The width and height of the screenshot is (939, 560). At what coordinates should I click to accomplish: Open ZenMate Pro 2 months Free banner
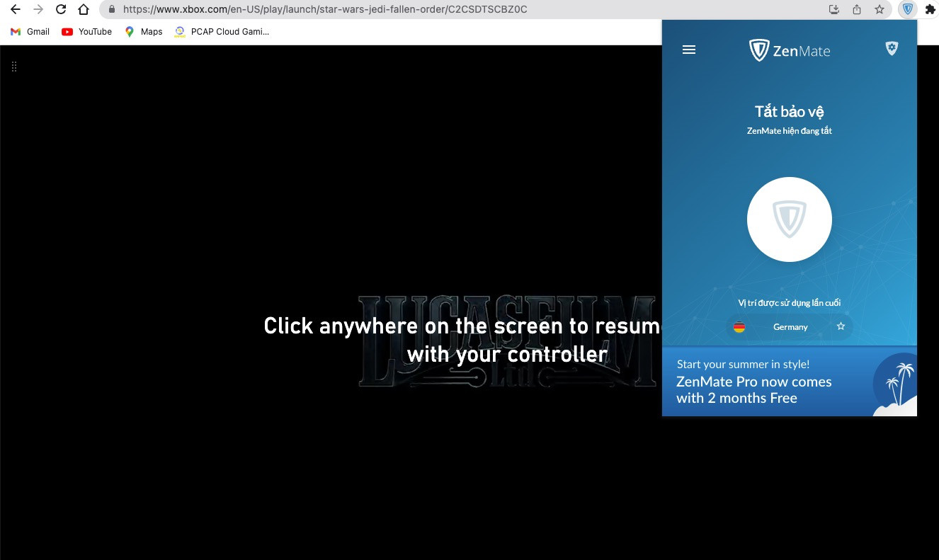click(x=790, y=382)
